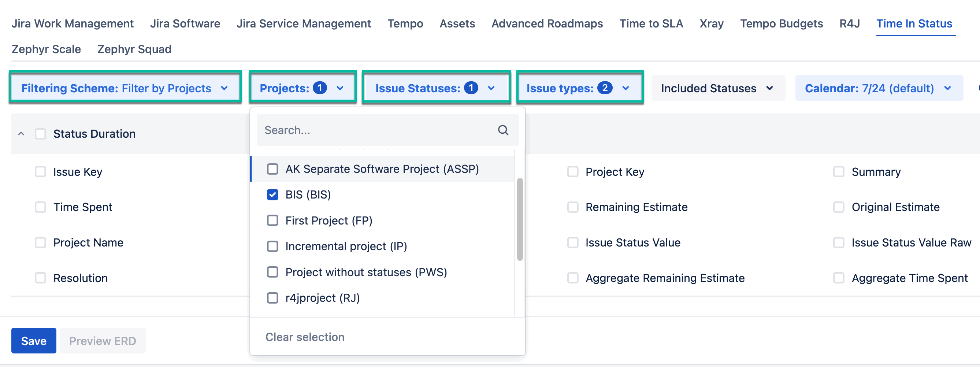Switch to the Jira Software tab

tap(185, 23)
